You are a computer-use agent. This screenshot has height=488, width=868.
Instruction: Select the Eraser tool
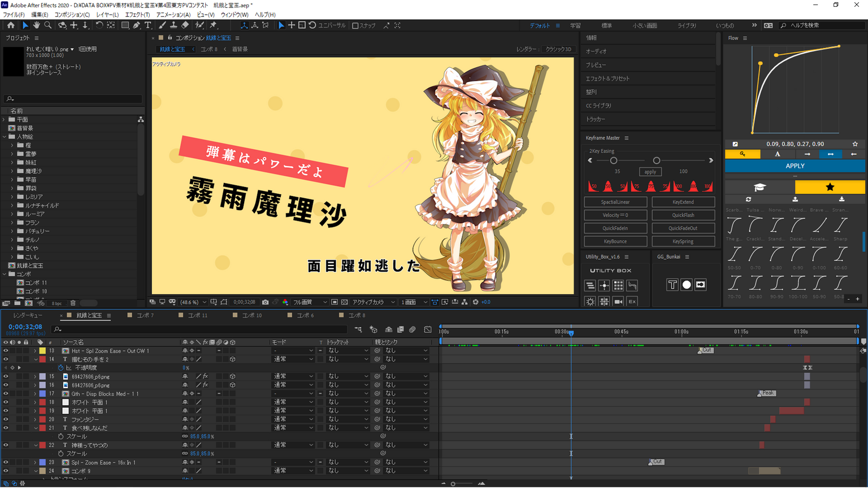[x=185, y=25]
